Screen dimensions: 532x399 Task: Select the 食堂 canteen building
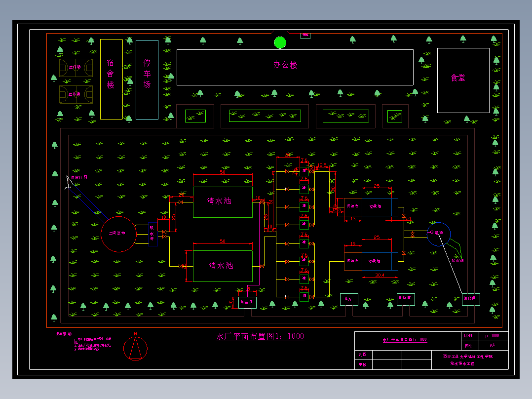click(x=463, y=80)
